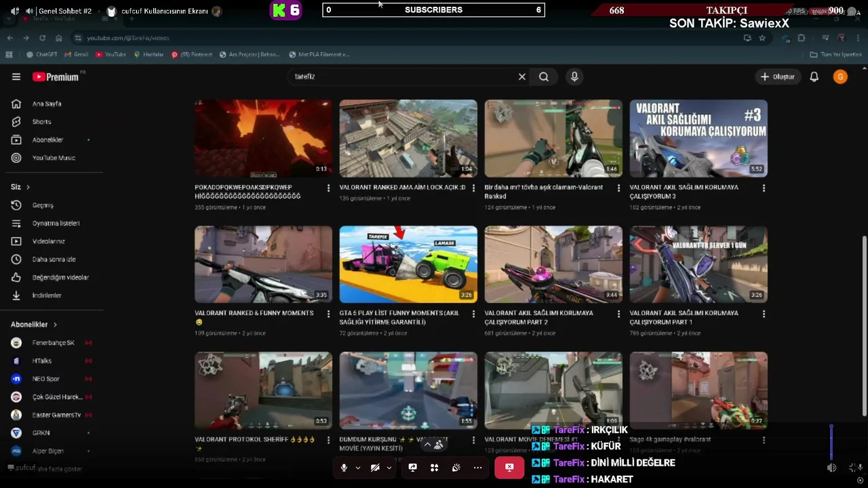This screenshot has width=868, height=488.
Task: Open YouTube notifications bell
Action: (814, 77)
